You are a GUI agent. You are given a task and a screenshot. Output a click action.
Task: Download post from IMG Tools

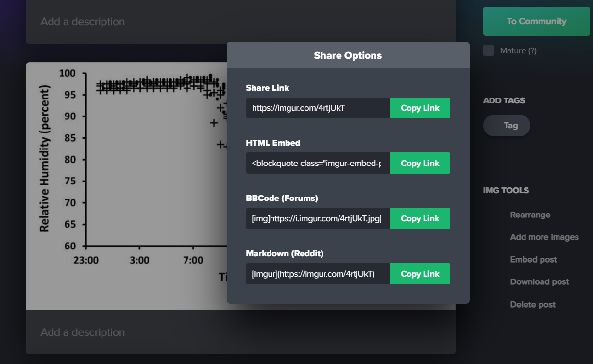[539, 282]
